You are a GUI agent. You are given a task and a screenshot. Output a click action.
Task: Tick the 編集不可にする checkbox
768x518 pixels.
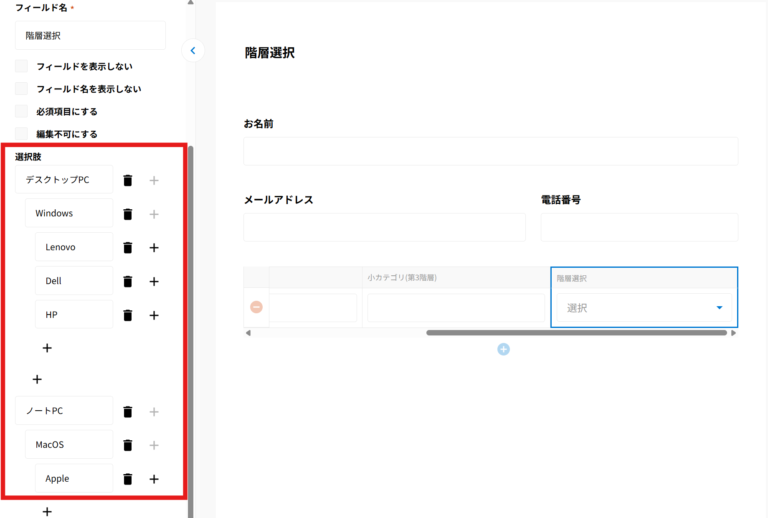pyautogui.click(x=22, y=134)
